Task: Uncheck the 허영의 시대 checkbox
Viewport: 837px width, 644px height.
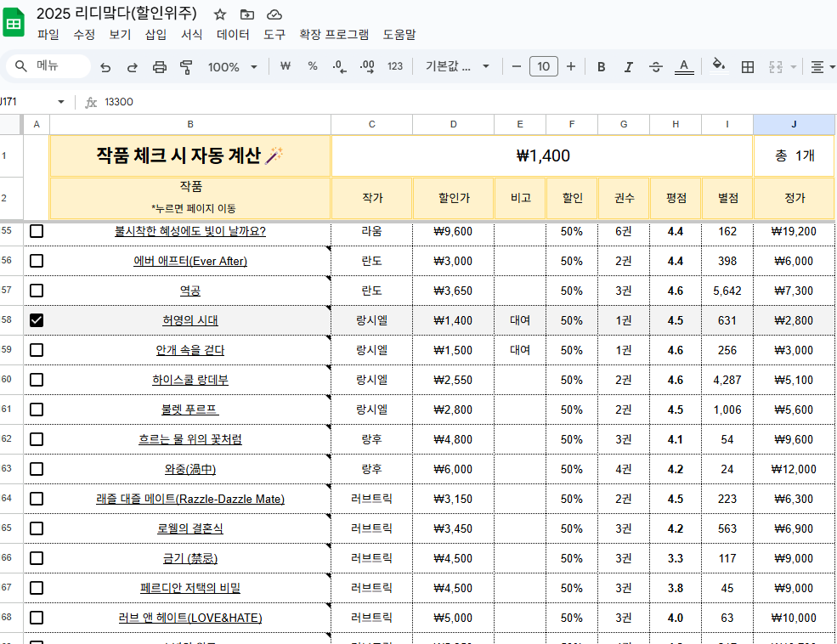Action: 37,320
